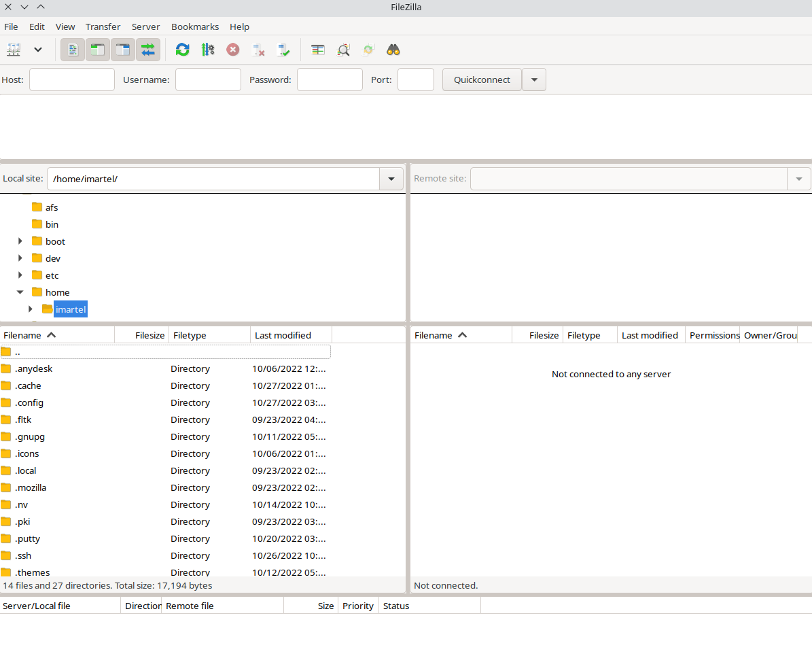Screen dimensions: 812x658
Task: Disconnect from the current server
Action: click(258, 50)
